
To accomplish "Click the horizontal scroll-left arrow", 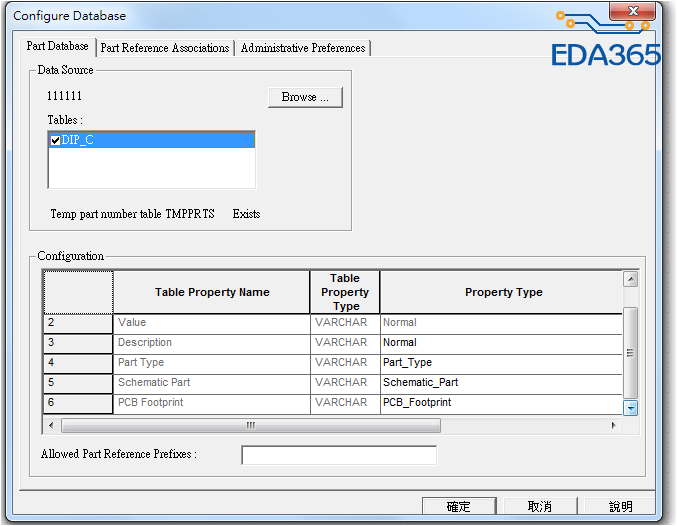I will (x=51, y=425).
